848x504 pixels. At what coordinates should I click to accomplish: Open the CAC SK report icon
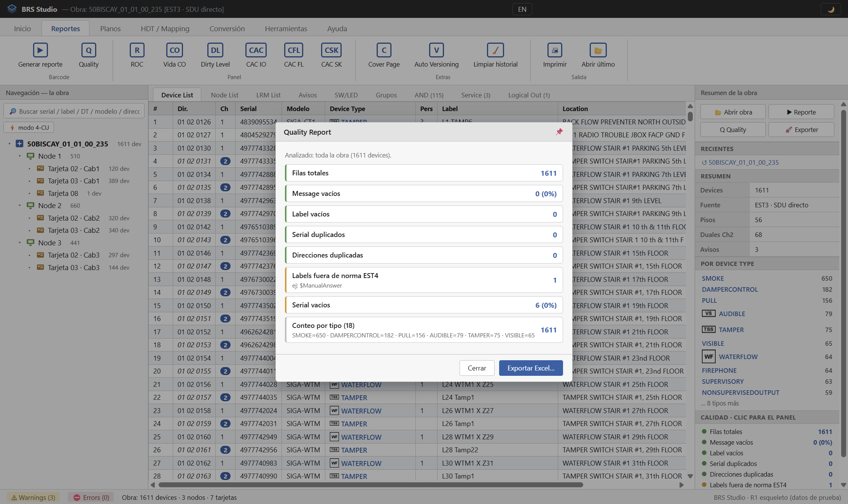click(331, 50)
